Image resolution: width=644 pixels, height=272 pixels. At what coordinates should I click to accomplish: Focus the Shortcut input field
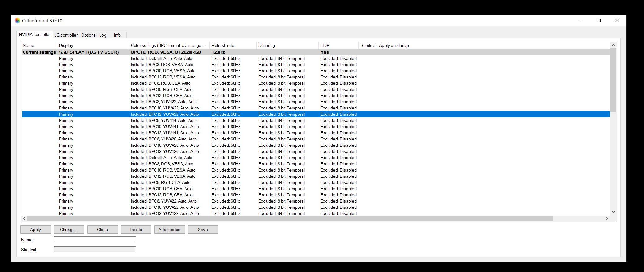[x=95, y=250]
